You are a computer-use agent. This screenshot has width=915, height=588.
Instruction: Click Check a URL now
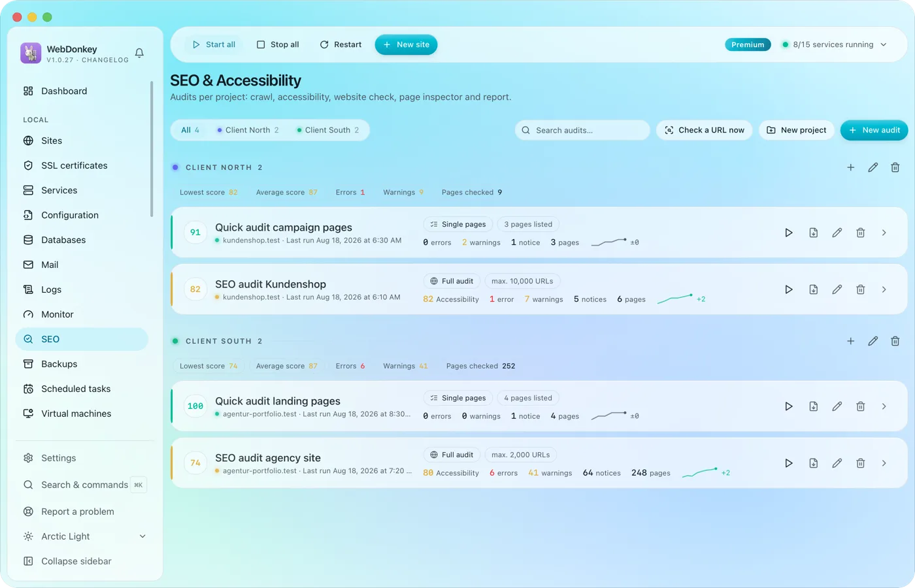pyautogui.click(x=705, y=130)
